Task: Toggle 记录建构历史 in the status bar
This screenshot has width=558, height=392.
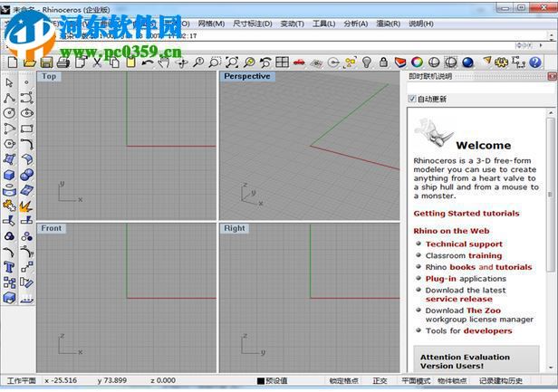Action: tap(500, 380)
